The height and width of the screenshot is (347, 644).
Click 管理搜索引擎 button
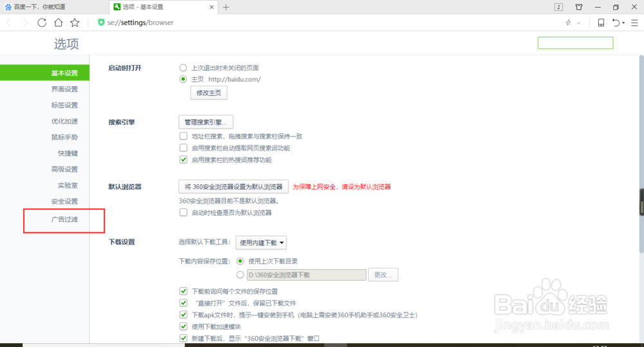pos(206,122)
